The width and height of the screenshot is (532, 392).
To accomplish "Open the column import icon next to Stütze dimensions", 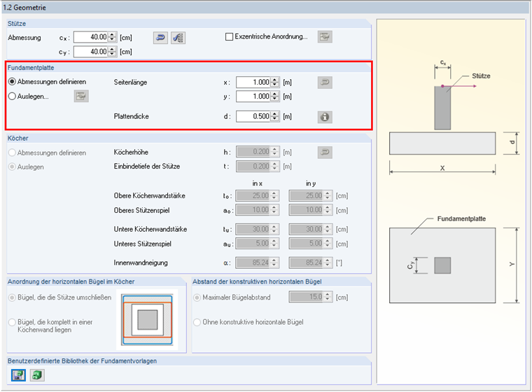I will pyautogui.click(x=178, y=37).
